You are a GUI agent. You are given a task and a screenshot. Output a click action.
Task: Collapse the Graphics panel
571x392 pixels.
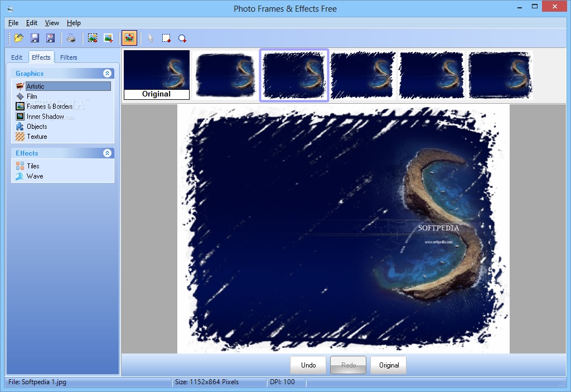coord(107,73)
